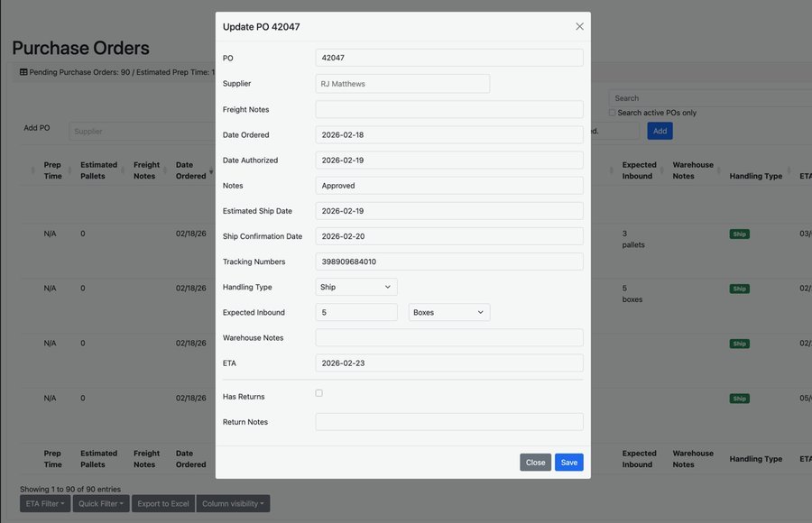Image resolution: width=812 pixels, height=523 pixels.
Task: Click the blue Add button
Action: (x=660, y=130)
